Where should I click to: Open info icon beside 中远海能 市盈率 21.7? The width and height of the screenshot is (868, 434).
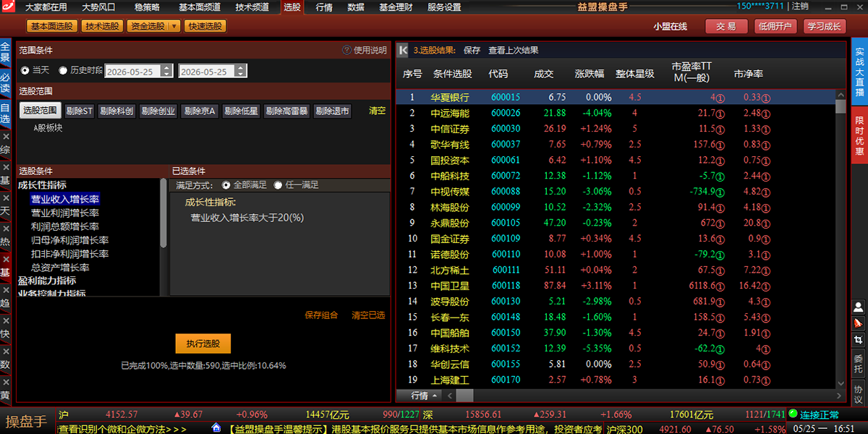pos(720,114)
